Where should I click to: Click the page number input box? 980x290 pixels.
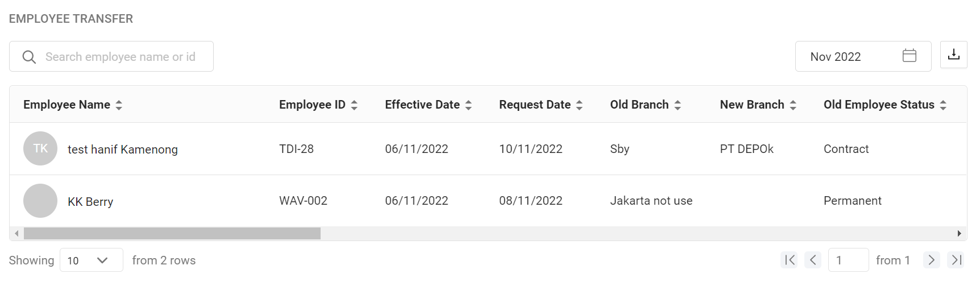(x=848, y=260)
